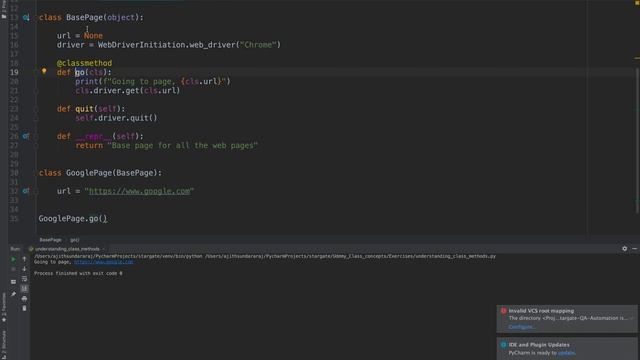The width and height of the screenshot is (640, 360).
Task: Click the python interpreter path in console
Action: (118, 256)
